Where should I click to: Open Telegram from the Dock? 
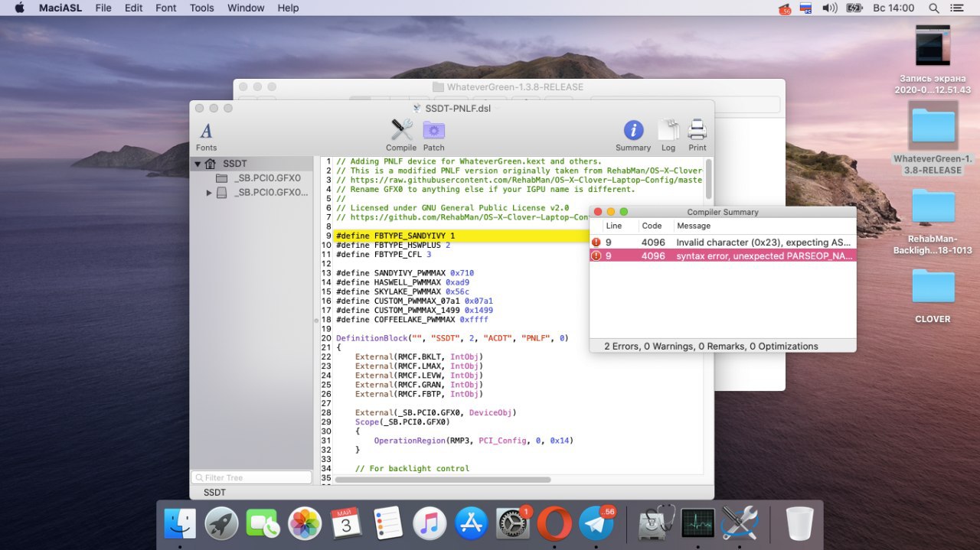tap(595, 524)
